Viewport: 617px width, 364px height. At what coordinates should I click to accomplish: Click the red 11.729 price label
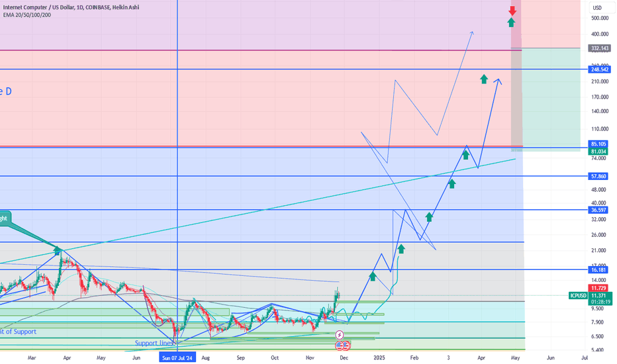pyautogui.click(x=598, y=289)
